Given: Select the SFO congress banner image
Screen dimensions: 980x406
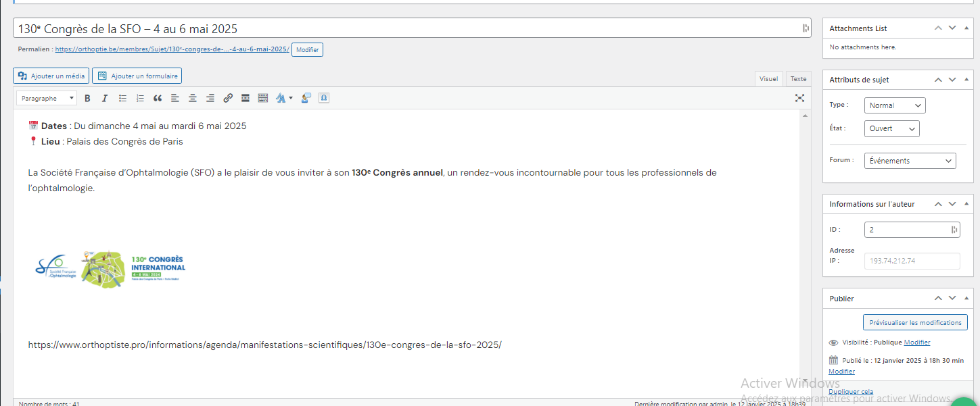Looking at the screenshot, I should (110, 268).
